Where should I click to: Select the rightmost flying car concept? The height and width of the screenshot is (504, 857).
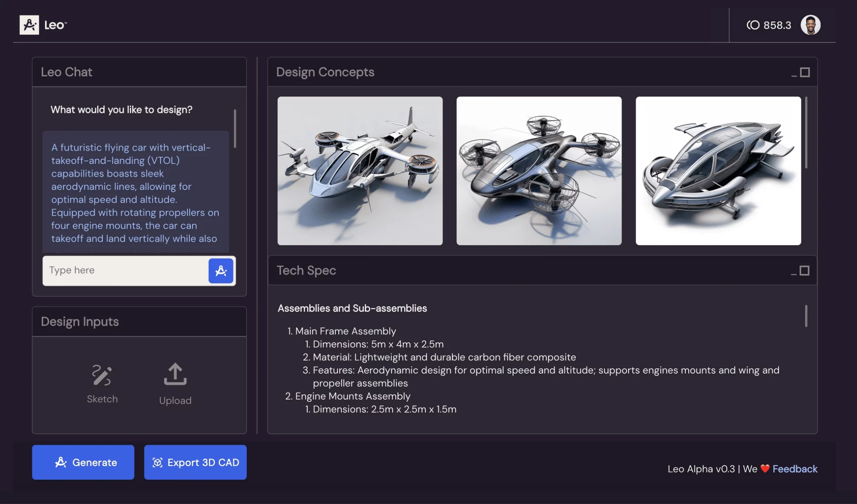pos(718,170)
